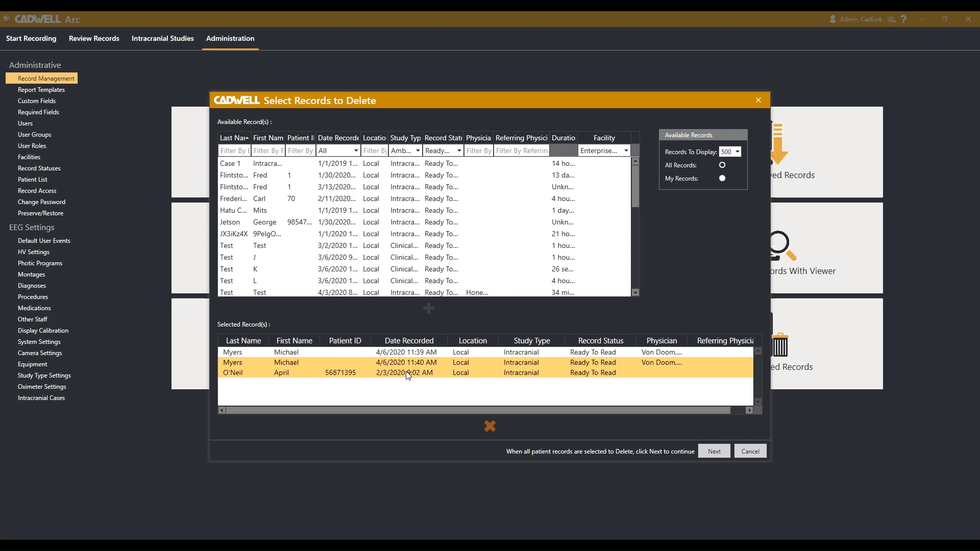The width and height of the screenshot is (980, 551).
Task: Click the orange down-arrow records icon
Action: click(x=778, y=144)
